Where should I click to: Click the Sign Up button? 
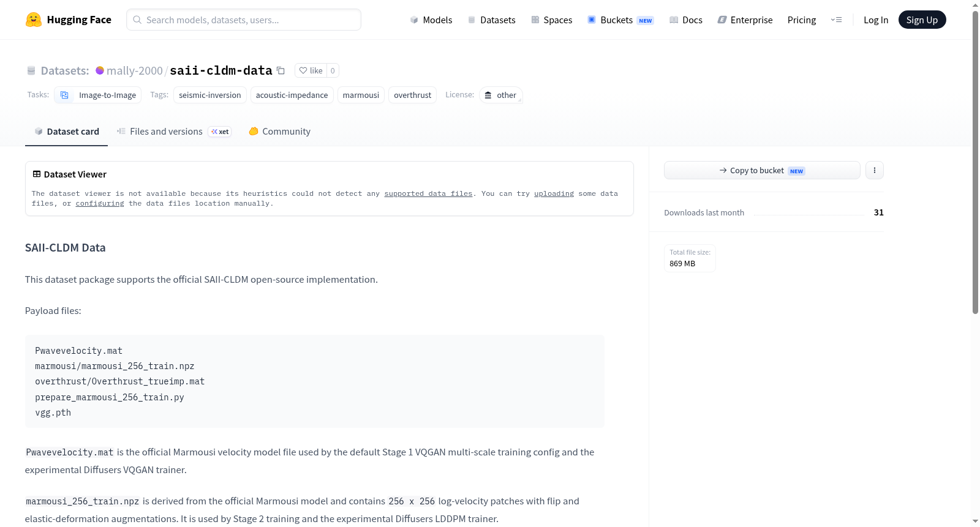922,20
